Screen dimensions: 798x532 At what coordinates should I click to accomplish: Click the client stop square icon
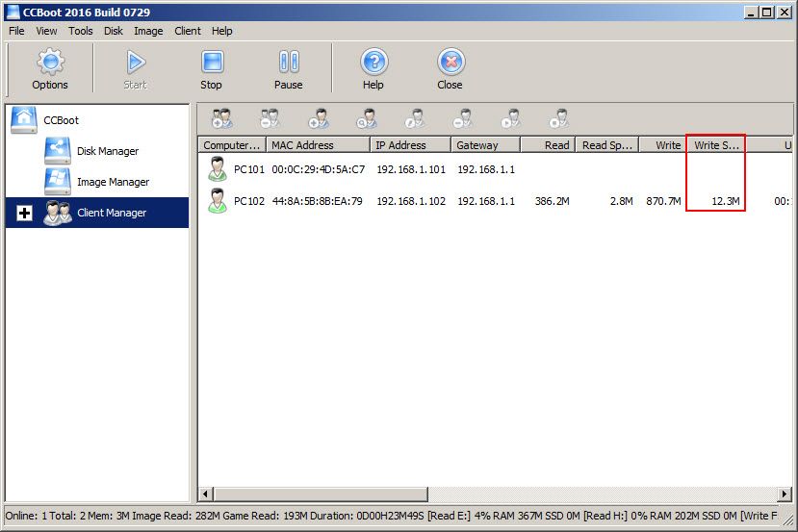[x=558, y=118]
